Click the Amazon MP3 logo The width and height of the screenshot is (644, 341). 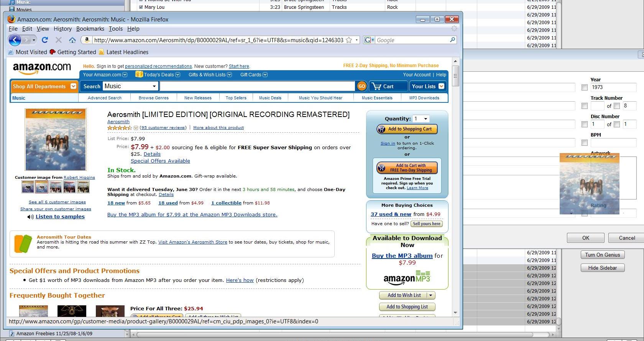pos(407,277)
